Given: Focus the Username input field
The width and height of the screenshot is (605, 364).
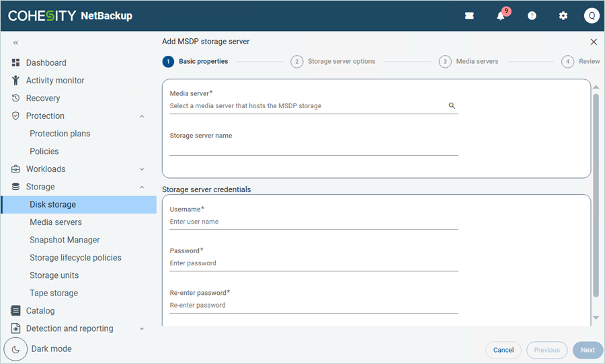Looking at the screenshot, I should pyautogui.click(x=313, y=222).
